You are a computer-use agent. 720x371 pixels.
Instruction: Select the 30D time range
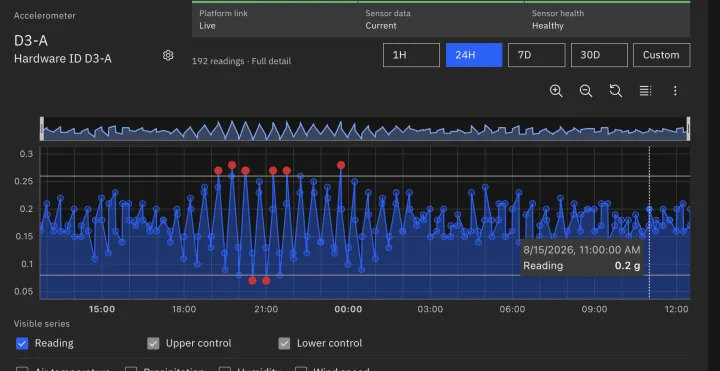(599, 55)
